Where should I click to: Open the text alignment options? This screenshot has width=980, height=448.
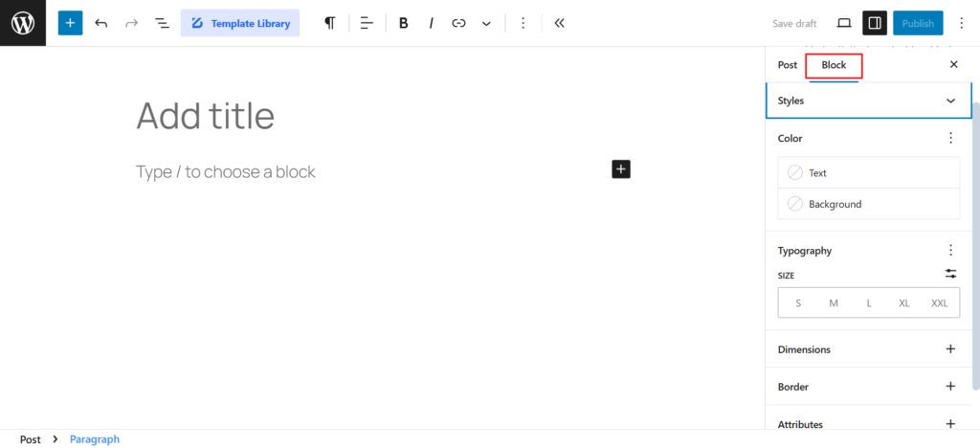click(367, 23)
